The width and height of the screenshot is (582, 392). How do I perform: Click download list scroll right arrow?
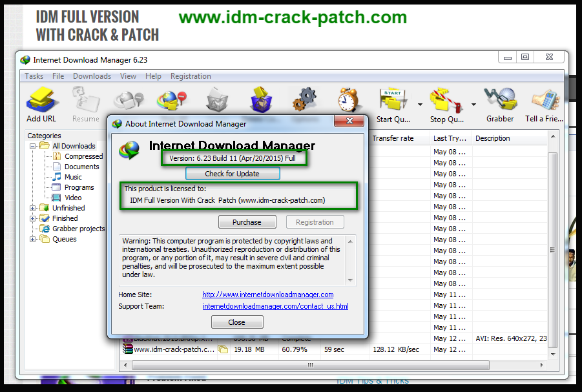[541, 365]
